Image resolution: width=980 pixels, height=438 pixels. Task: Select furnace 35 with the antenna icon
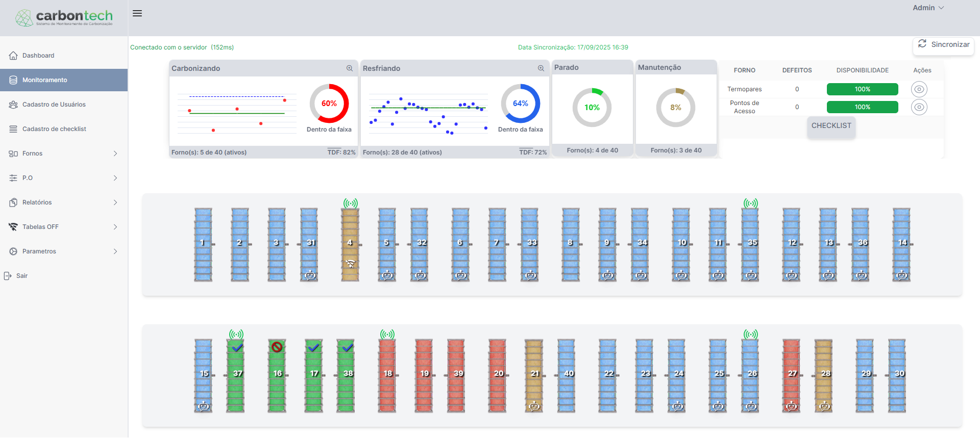[x=750, y=244]
